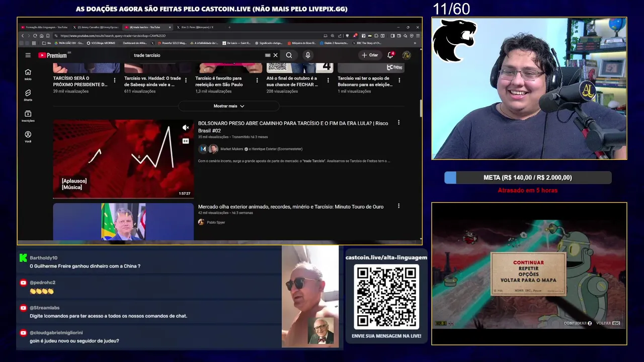Open the Bolsonaro Preso red chart thumbnail
The width and height of the screenshot is (644, 362).
pyautogui.click(x=123, y=159)
